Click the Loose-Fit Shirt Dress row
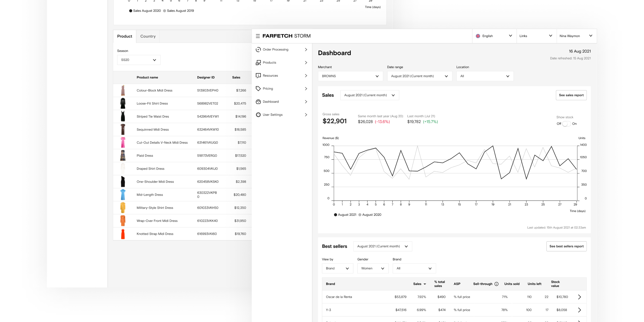 (x=182, y=103)
